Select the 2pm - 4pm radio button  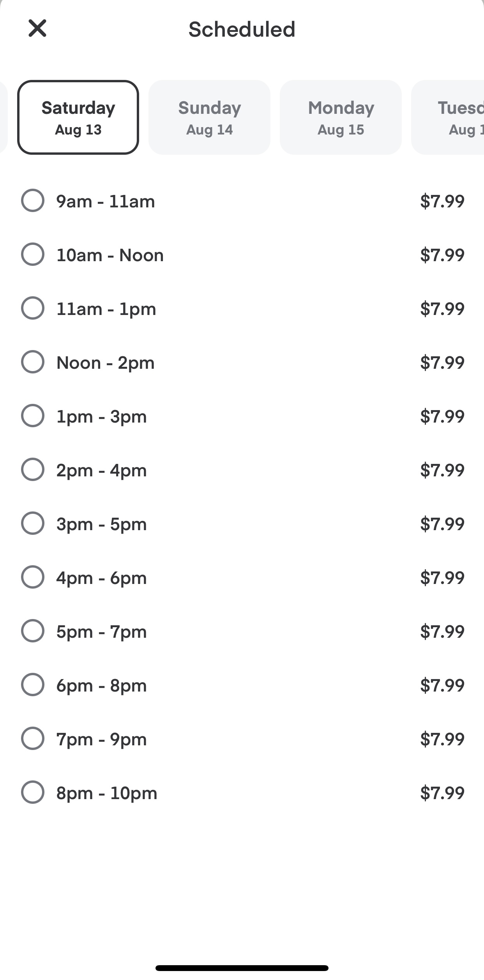(x=33, y=469)
